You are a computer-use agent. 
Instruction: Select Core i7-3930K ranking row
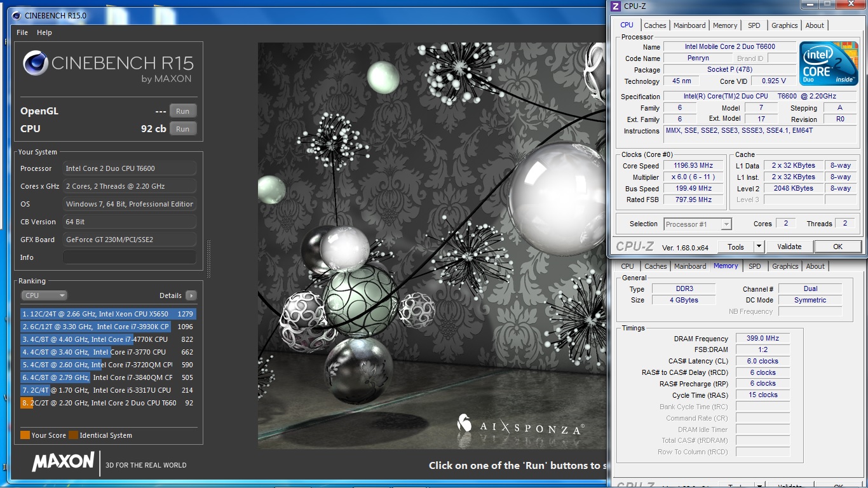point(108,327)
